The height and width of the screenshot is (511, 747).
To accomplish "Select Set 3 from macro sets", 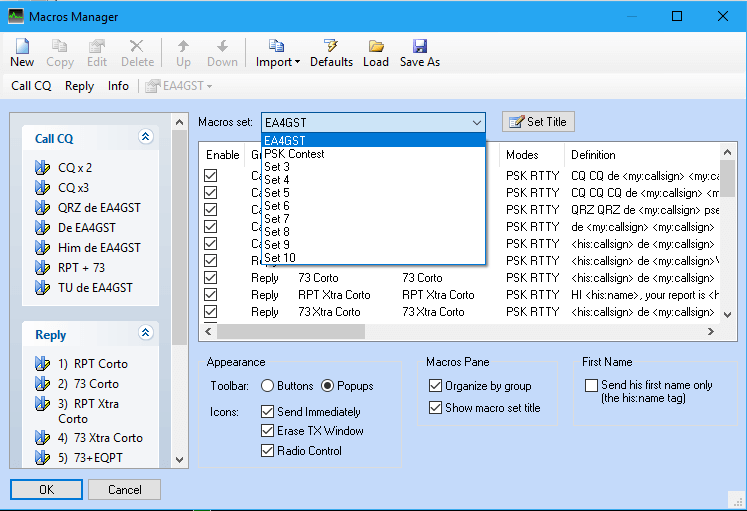I will point(374,167).
